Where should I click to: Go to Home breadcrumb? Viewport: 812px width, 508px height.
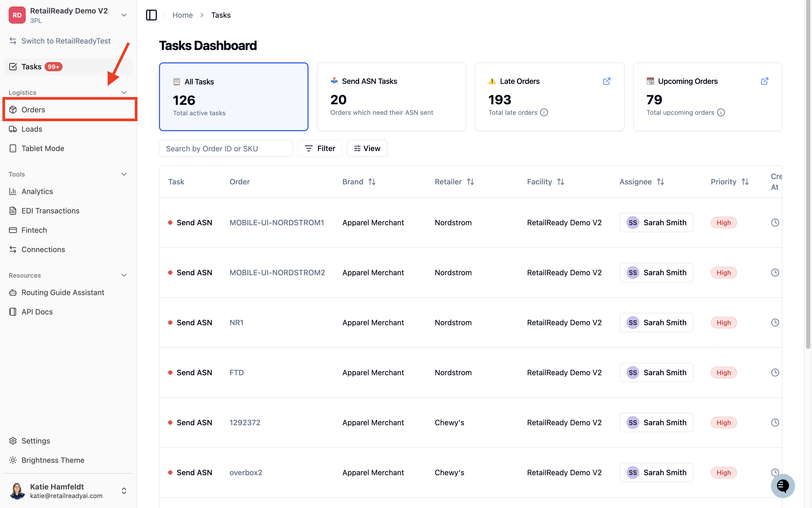click(x=183, y=15)
